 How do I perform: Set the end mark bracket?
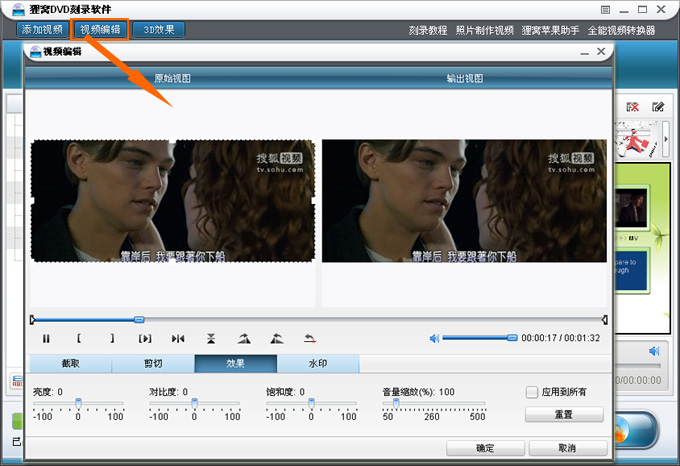[112, 338]
